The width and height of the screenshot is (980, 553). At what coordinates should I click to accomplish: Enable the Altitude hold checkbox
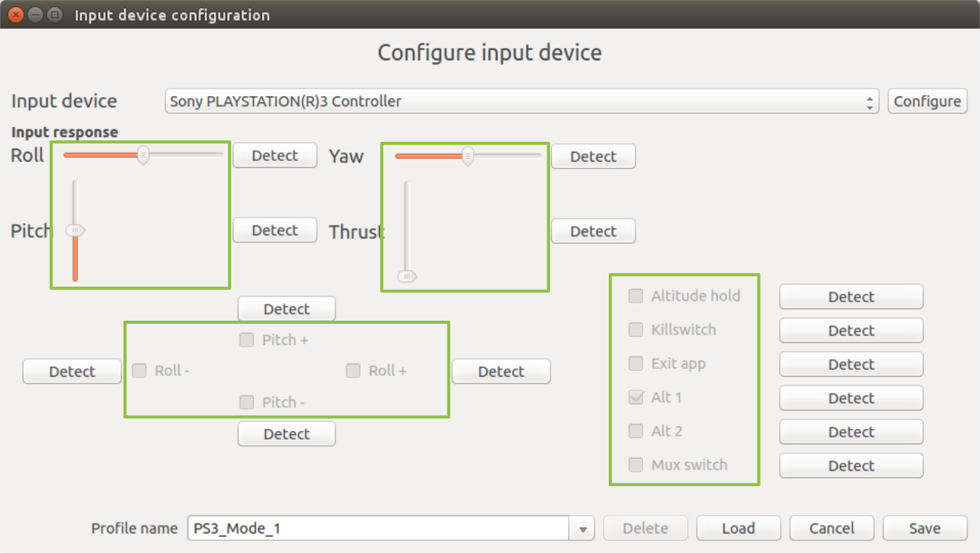click(x=635, y=296)
